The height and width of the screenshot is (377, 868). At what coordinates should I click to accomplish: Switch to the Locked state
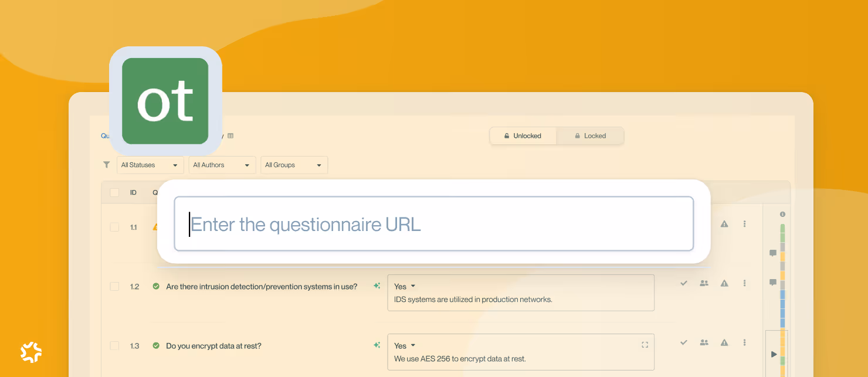point(590,135)
